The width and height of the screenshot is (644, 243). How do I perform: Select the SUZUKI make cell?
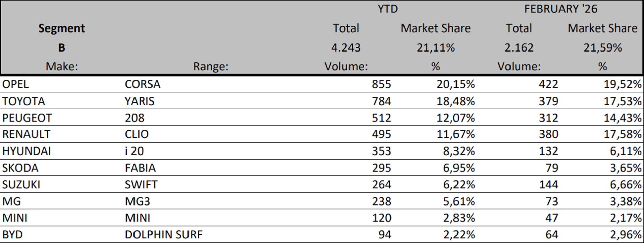[21, 184]
